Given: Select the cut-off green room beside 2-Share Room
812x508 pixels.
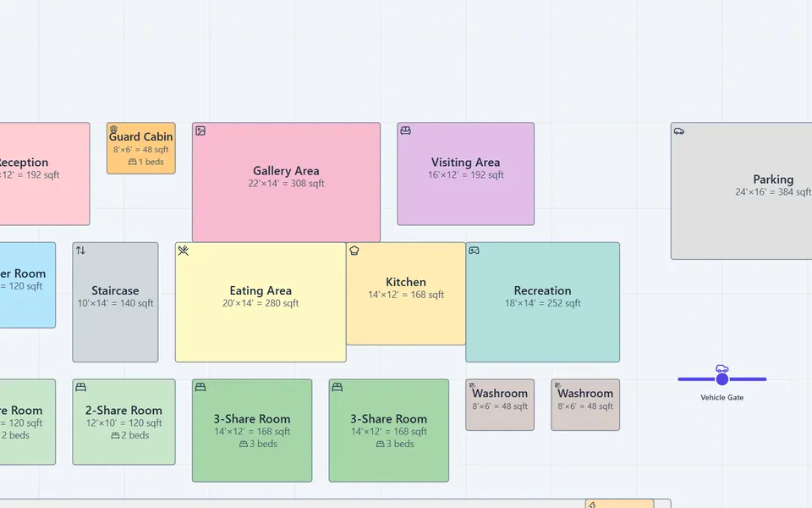Looking at the screenshot, I should (x=27, y=422).
